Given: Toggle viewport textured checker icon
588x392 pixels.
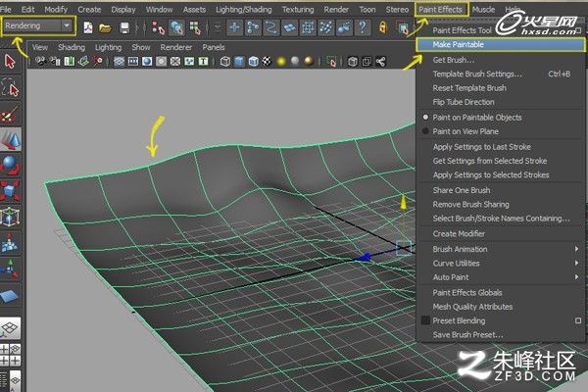Looking at the screenshot, I should click(x=267, y=61).
